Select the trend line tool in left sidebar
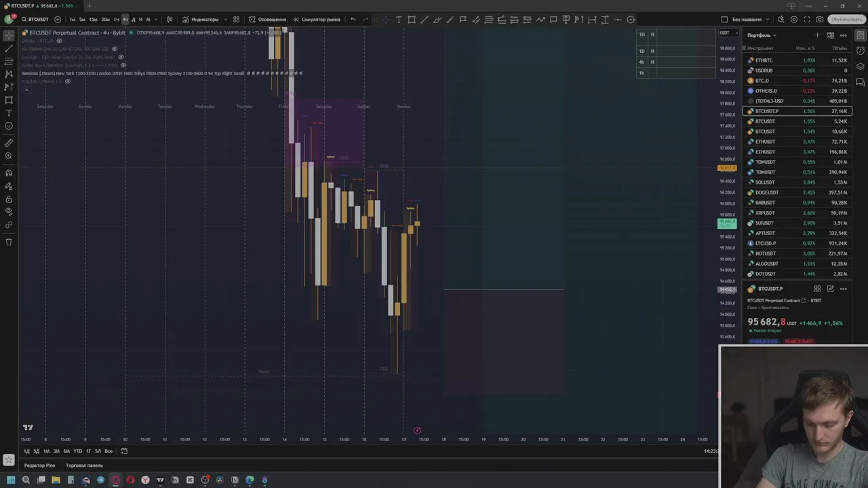 (9, 49)
